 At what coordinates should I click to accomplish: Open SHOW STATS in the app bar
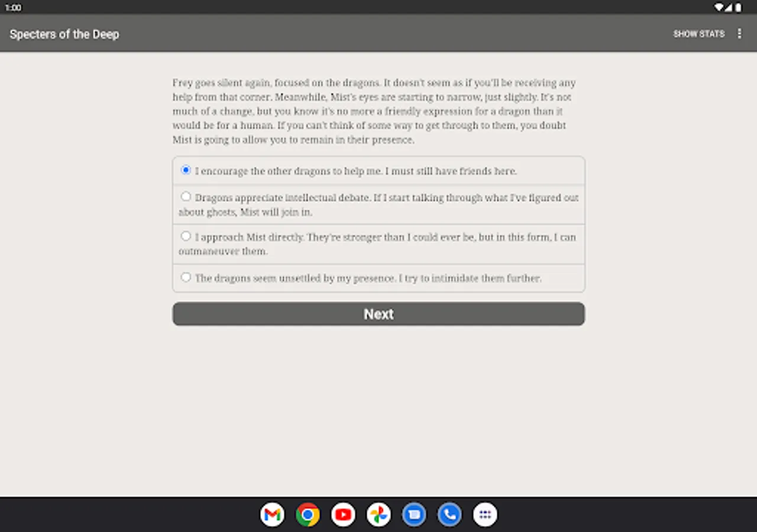click(699, 34)
